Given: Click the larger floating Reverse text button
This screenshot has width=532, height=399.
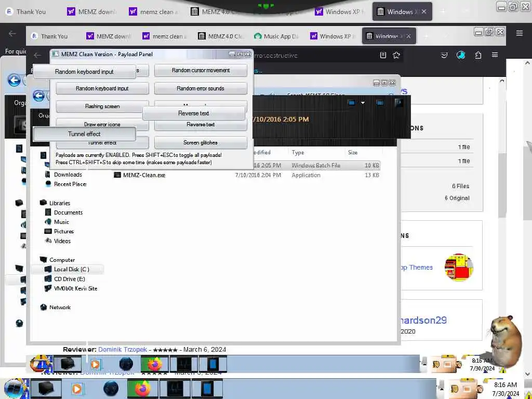Looking at the screenshot, I should (194, 113).
